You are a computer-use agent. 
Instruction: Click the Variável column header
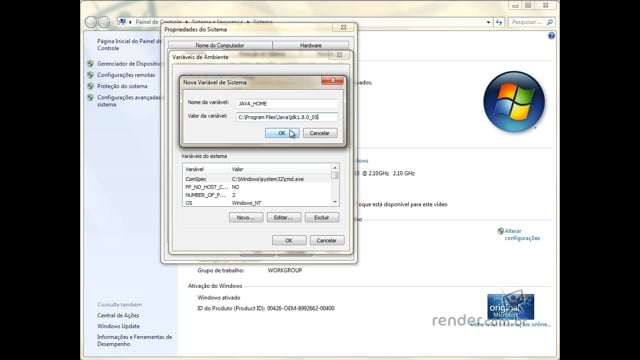(207, 169)
